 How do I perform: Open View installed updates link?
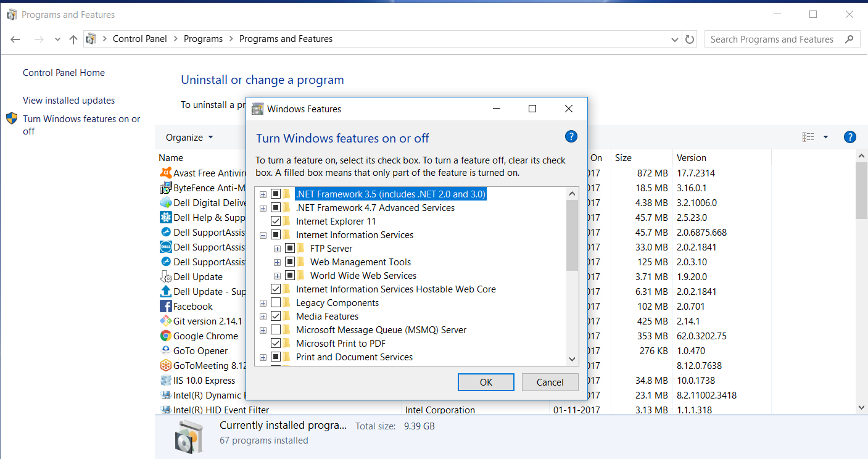(69, 101)
